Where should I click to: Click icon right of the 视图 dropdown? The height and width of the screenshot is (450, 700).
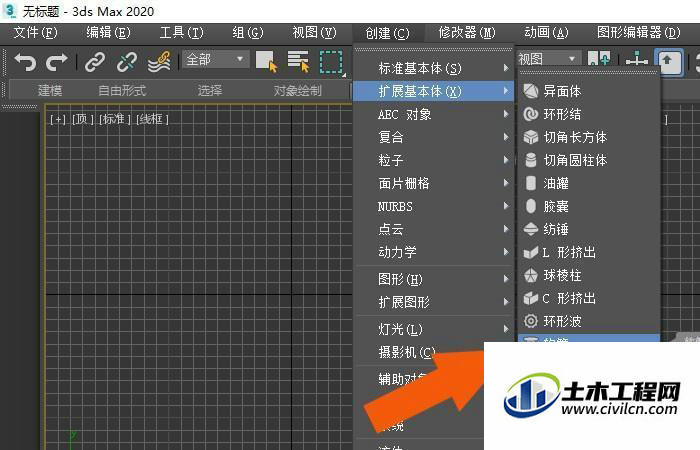599,58
